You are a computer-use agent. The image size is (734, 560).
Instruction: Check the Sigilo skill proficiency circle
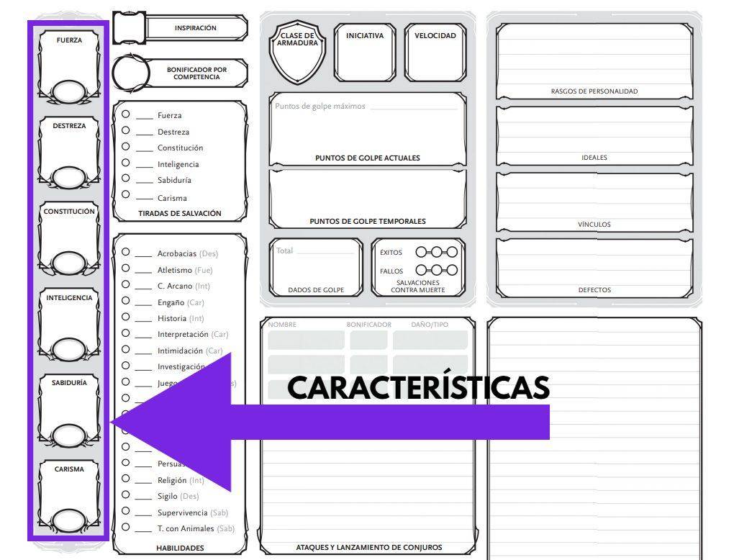tap(126, 495)
